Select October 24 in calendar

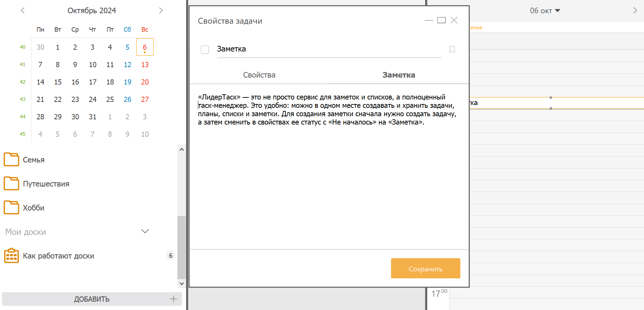point(92,99)
